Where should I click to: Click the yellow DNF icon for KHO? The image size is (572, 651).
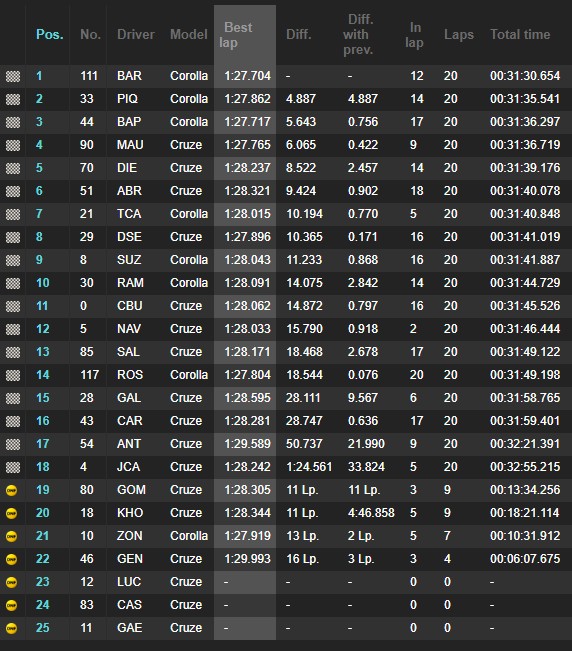click(12, 513)
